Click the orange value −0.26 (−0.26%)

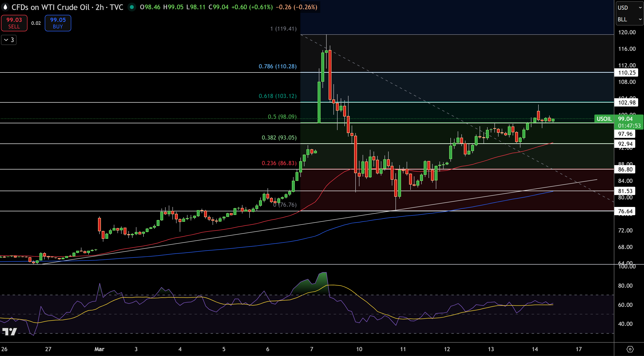[296, 7]
